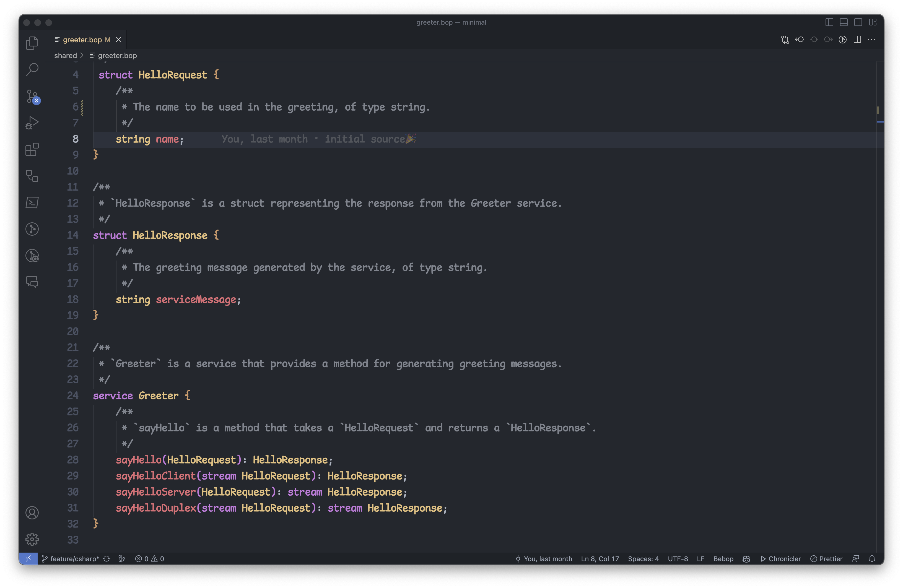This screenshot has height=588, width=903.
Task: Open Source Control with 3 changes
Action: (32, 96)
